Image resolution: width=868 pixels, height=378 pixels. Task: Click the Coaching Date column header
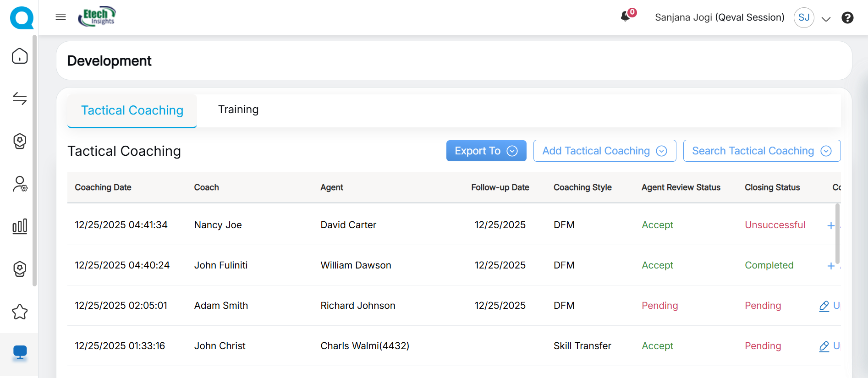[x=103, y=187]
